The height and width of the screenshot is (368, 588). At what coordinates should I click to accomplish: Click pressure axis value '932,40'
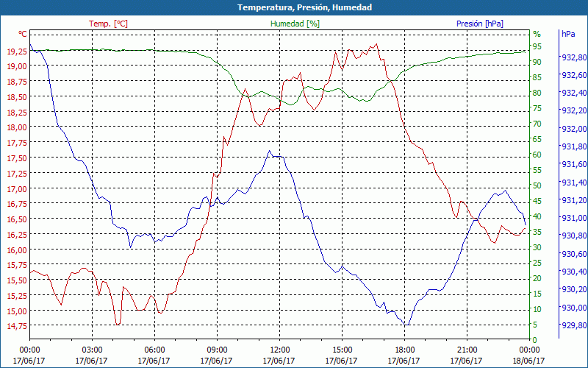[574, 93]
